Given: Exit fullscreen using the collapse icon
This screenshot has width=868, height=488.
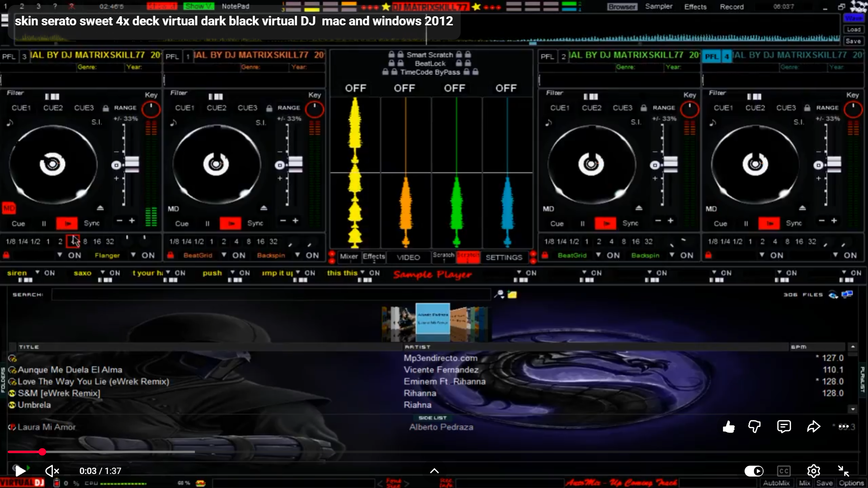Looking at the screenshot, I should click(x=843, y=471).
